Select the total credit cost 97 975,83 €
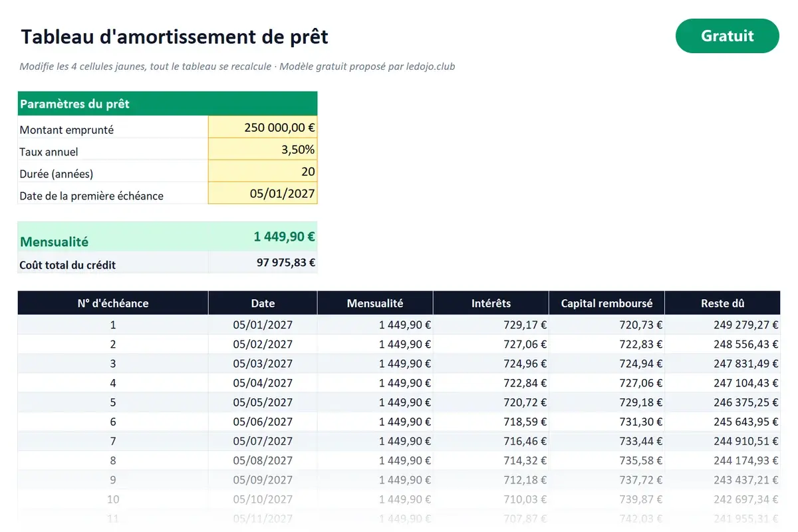 pyautogui.click(x=263, y=262)
